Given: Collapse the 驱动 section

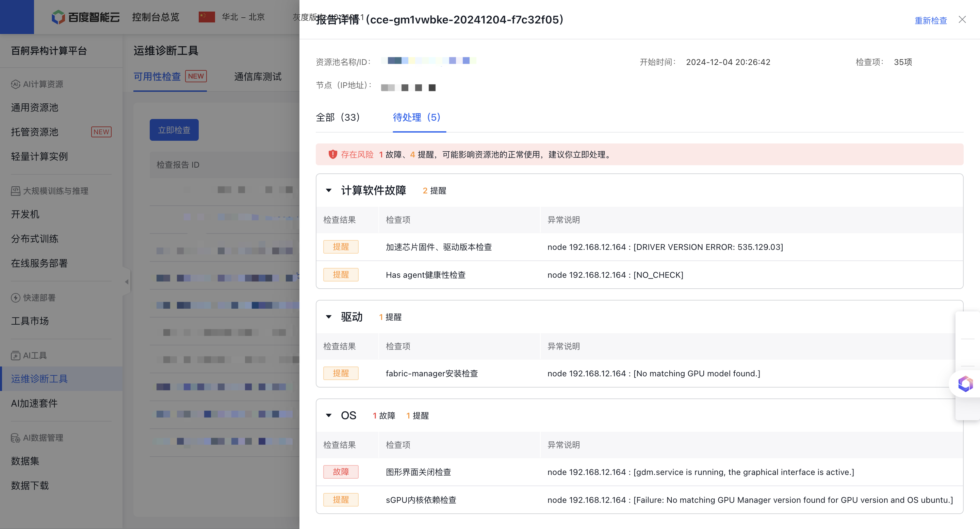Looking at the screenshot, I should 329,317.
